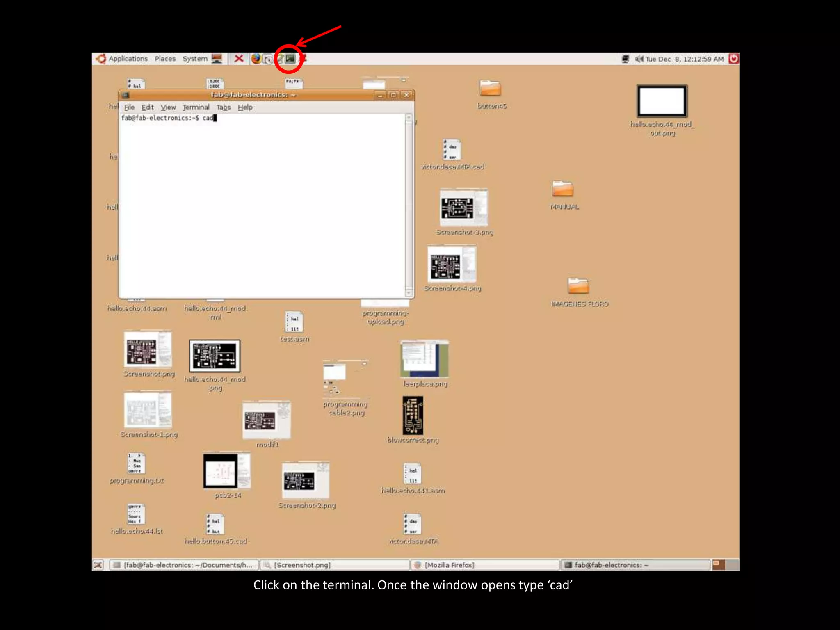Click the Show Desktop icon in bottom panel
Image resolution: width=840 pixels, height=630 pixels.
pyautogui.click(x=98, y=565)
